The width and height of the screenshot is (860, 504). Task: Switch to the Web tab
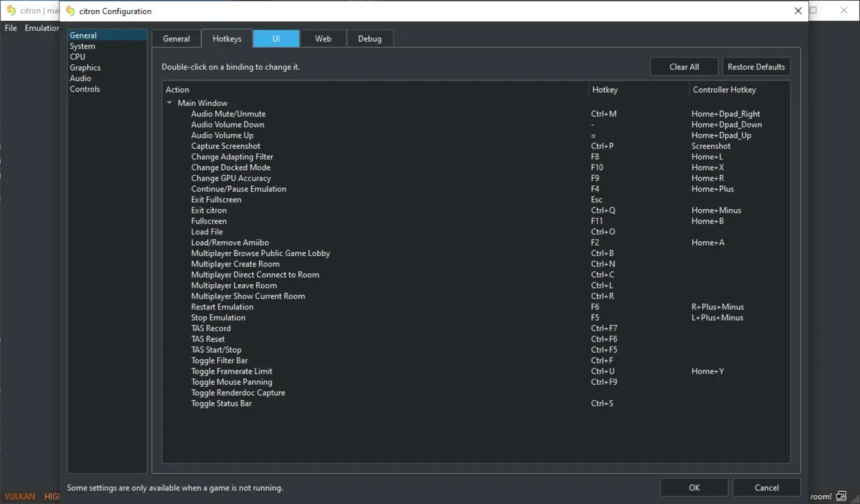coord(323,38)
